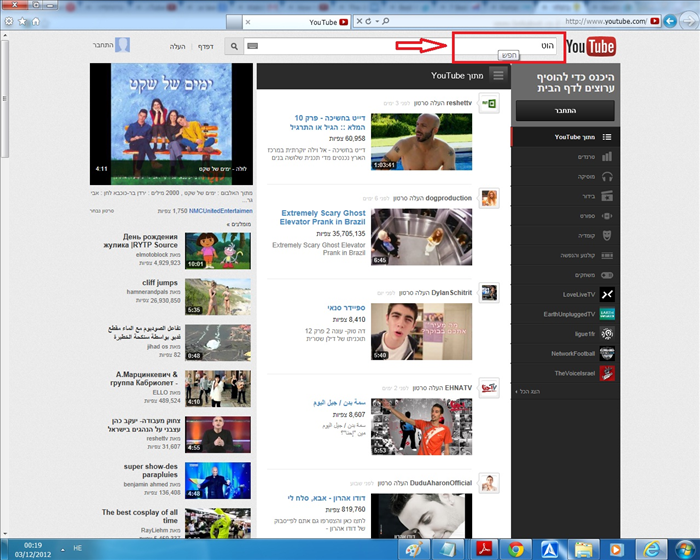Open best cosplay of all time thumbnail
This screenshot has height=560, width=700.
pyautogui.click(x=218, y=523)
